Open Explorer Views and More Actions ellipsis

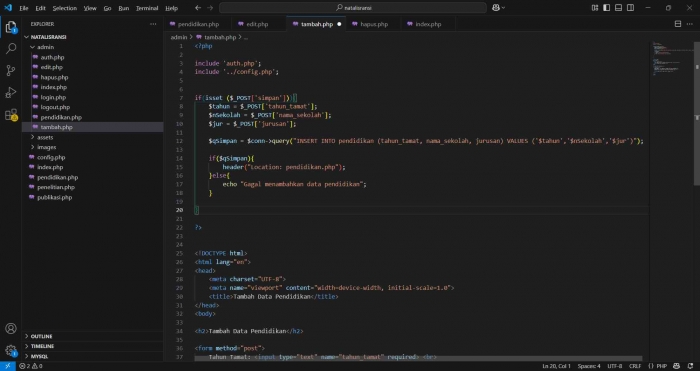(x=153, y=24)
